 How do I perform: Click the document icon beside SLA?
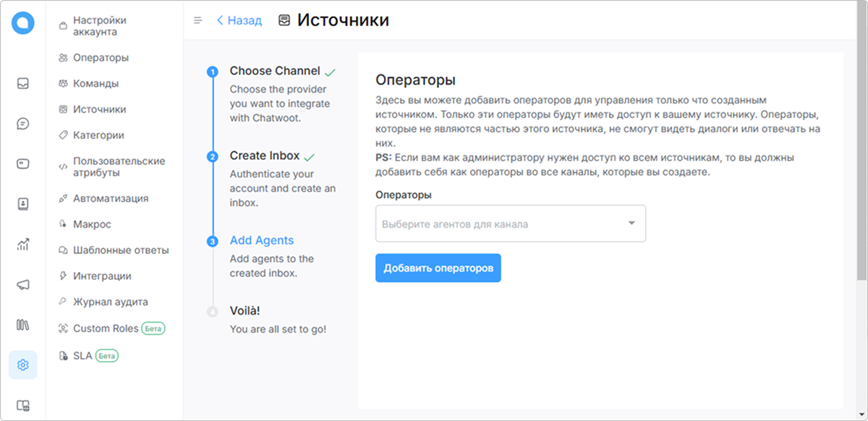coord(63,356)
